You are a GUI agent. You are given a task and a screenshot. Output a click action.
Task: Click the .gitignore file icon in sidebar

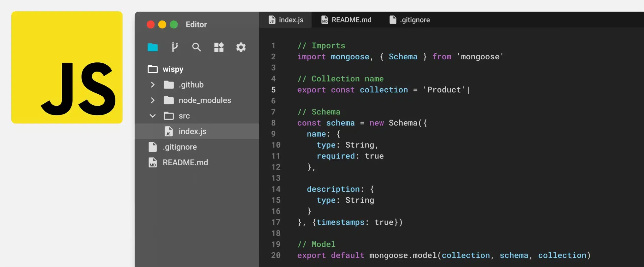[x=152, y=147]
